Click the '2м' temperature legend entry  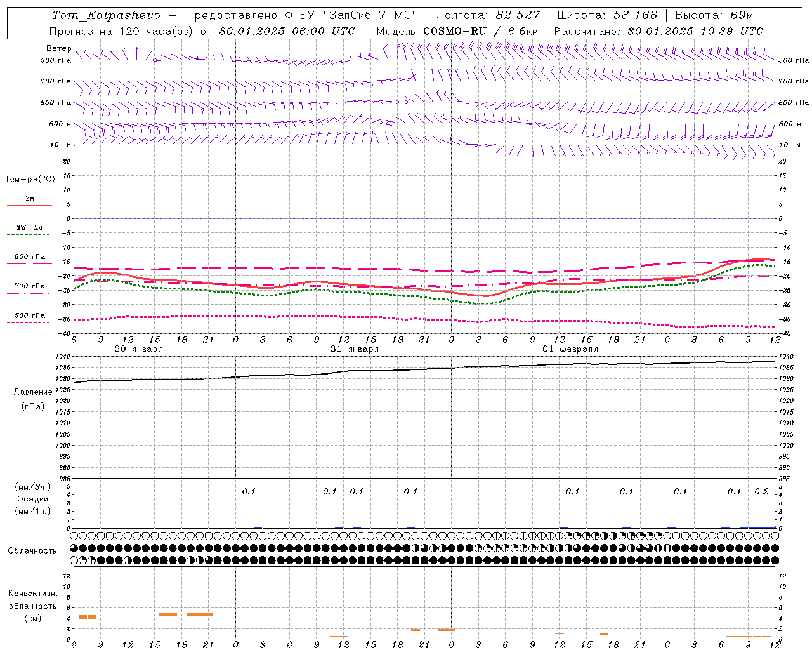coord(30,199)
